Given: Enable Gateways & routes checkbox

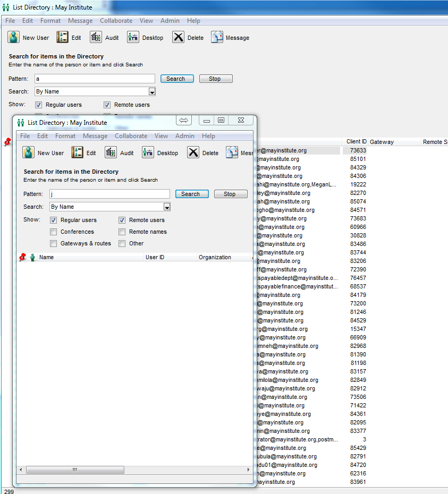Looking at the screenshot, I should tap(54, 243).
